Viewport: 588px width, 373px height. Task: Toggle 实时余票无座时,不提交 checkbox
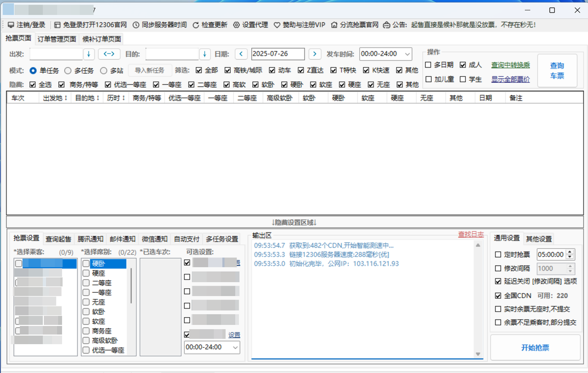[498, 309]
